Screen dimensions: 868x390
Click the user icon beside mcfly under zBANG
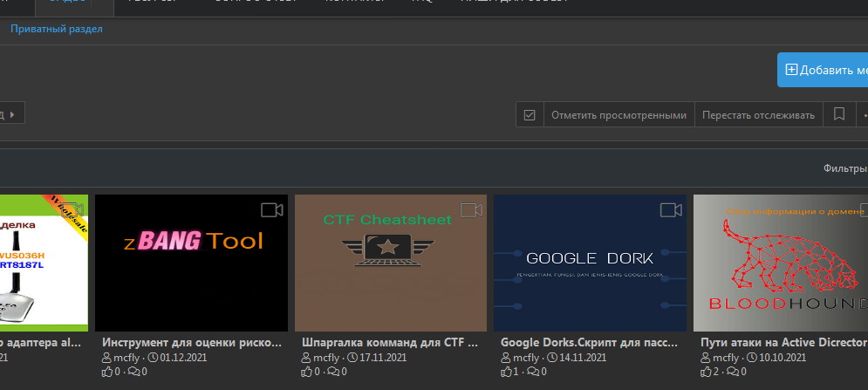pos(106,358)
